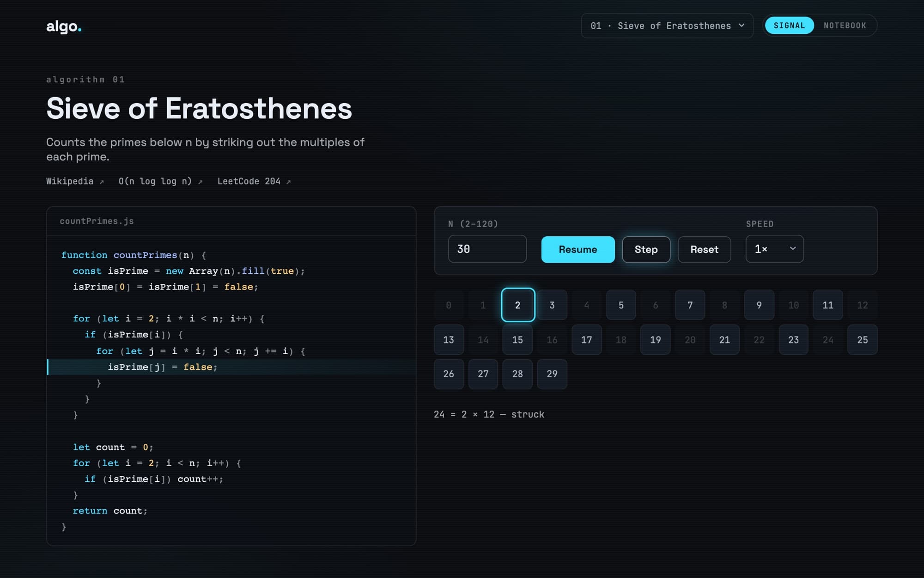This screenshot has width=924, height=578.
Task: Click number cell 1
Action: tap(483, 305)
